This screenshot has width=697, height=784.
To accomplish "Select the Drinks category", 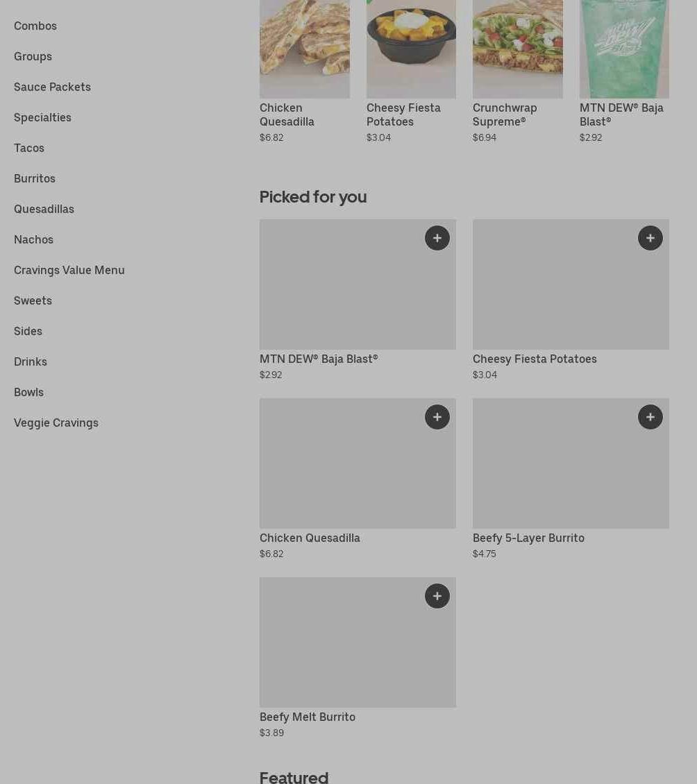I will pyautogui.click(x=31, y=361).
